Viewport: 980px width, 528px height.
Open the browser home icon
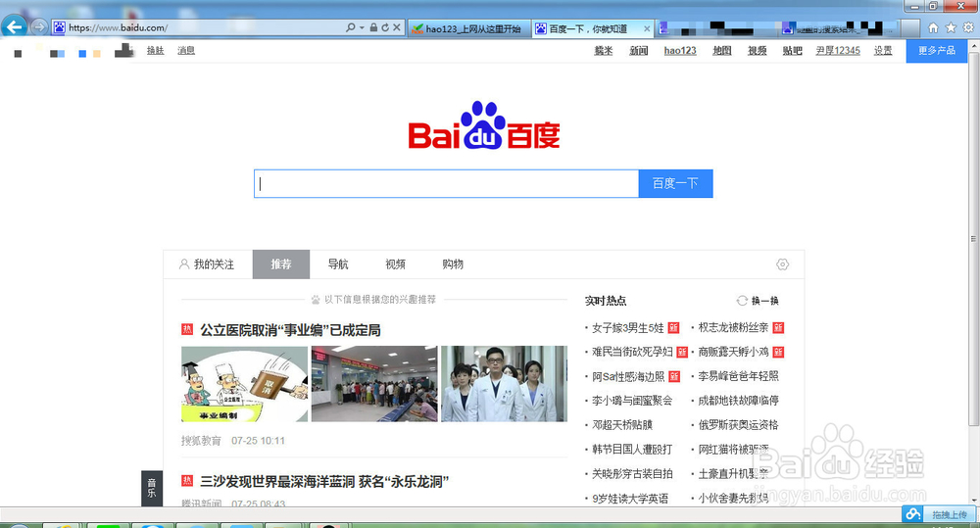(933, 27)
